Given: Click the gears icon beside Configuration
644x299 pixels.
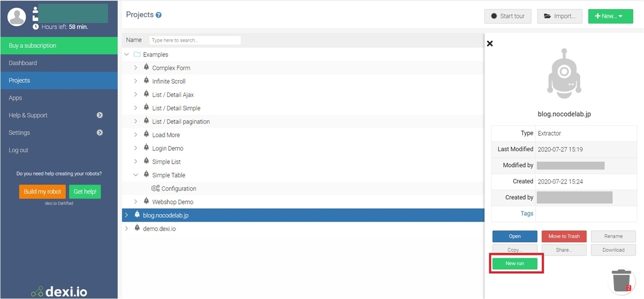Looking at the screenshot, I should pos(156,188).
